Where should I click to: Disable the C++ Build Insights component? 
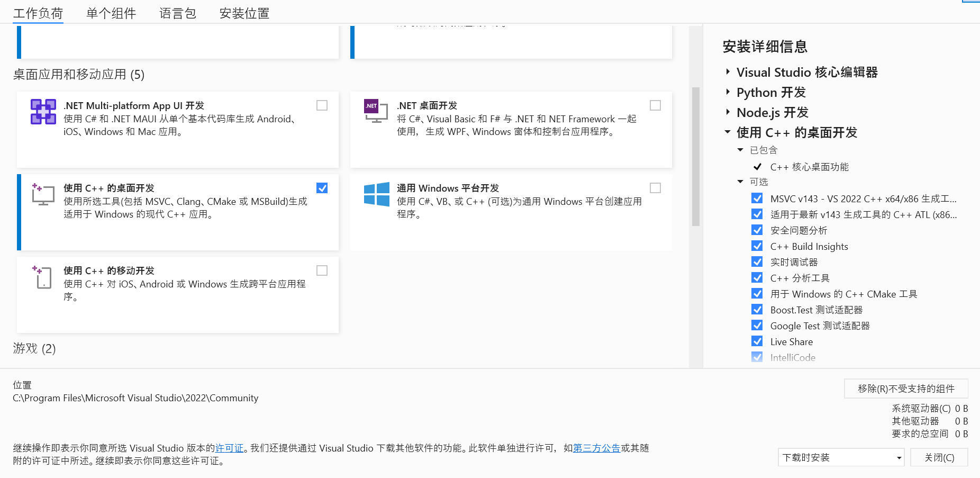pos(757,246)
